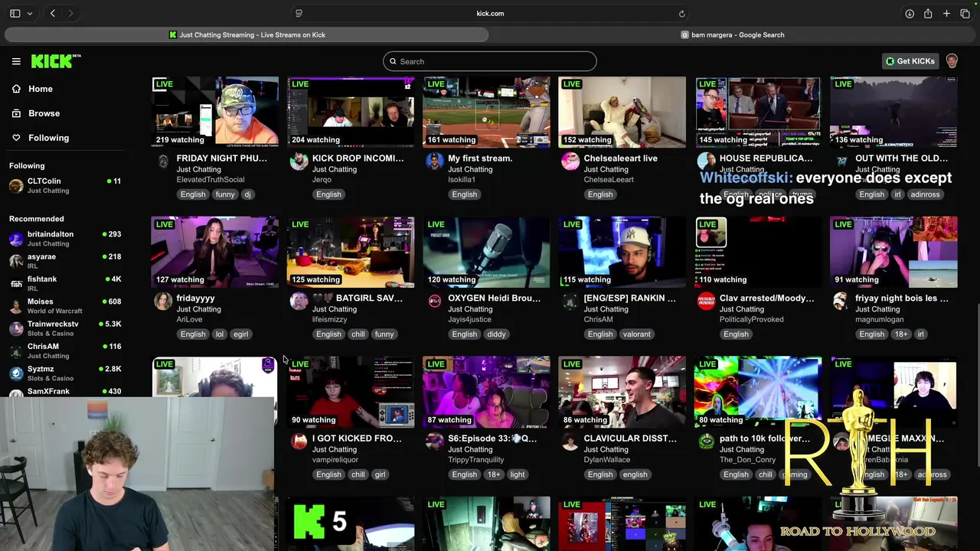Click PoliticallyProvoked channel avatar
This screenshot has width=980, height=551.
706,301
